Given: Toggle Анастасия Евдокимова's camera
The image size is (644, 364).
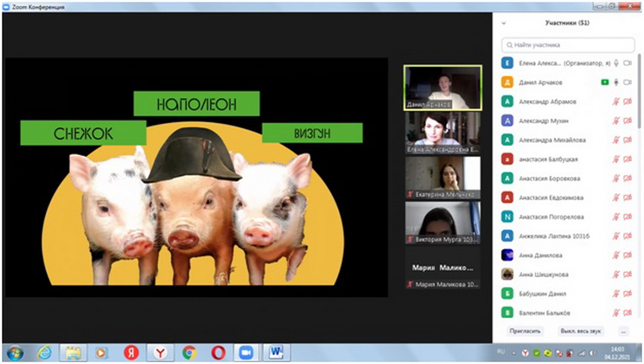Looking at the screenshot, I should [627, 198].
